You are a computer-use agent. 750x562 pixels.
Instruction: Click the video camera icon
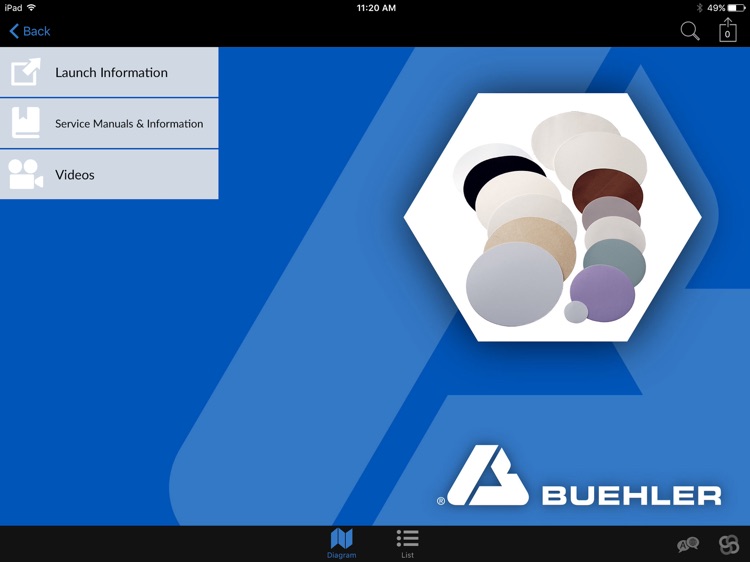(x=26, y=174)
